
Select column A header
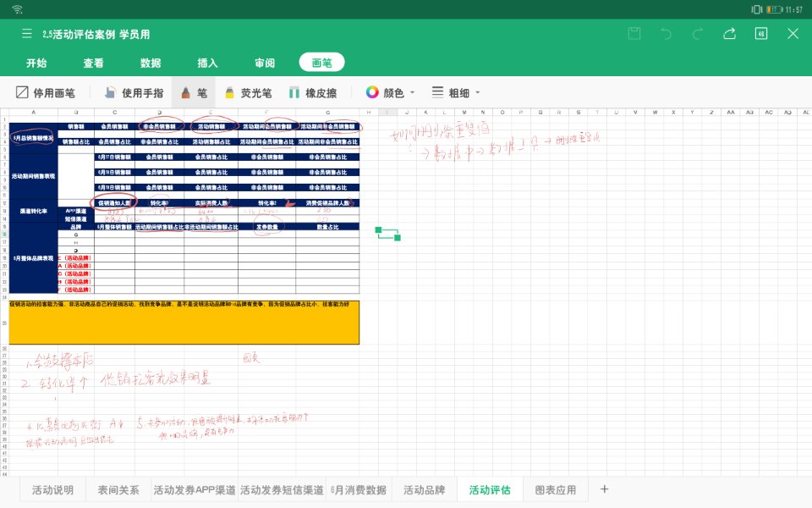pyautogui.click(x=34, y=112)
